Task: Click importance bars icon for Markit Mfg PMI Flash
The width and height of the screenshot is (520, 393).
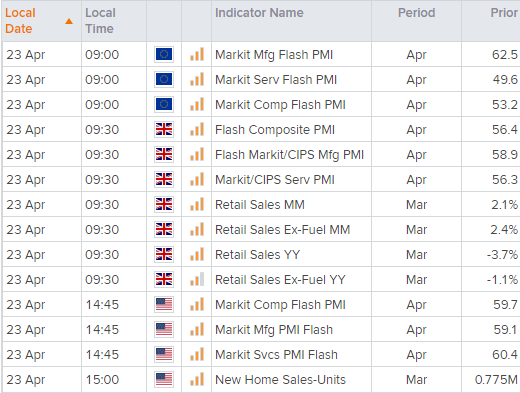Action: point(197,329)
